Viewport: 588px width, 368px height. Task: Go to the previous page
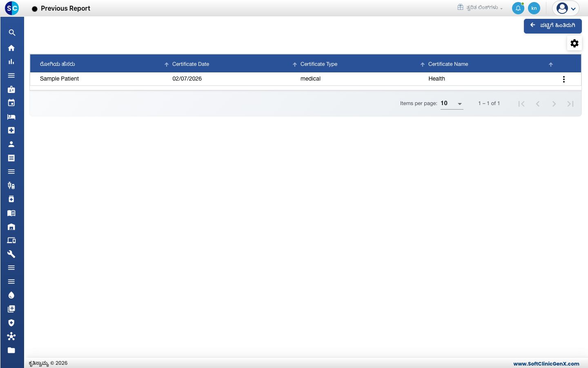(538, 104)
